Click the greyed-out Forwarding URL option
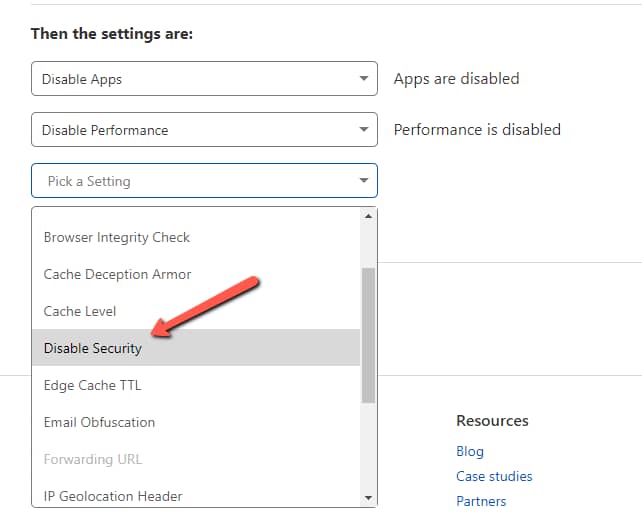 pos(93,459)
